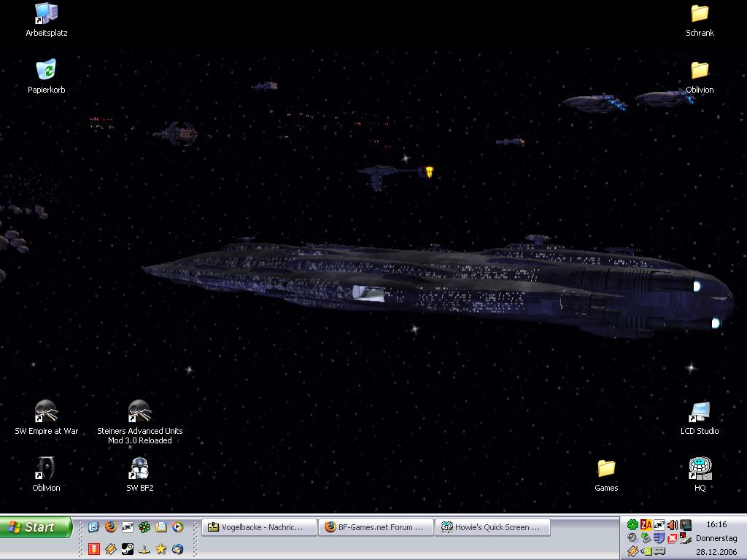
Task: Click the ZoneAlarm ZA tray icon
Action: pos(646,525)
